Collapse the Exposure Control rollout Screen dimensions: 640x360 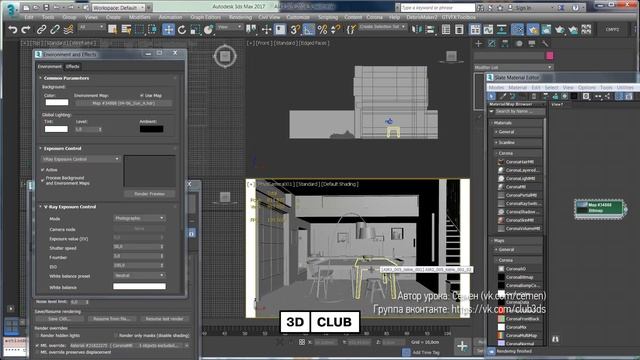[62, 148]
